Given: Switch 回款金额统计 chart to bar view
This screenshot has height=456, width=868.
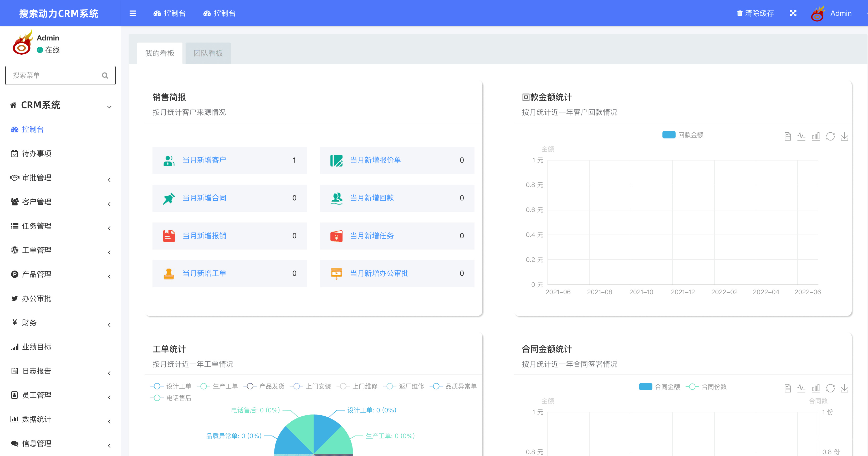Looking at the screenshot, I should pos(816,136).
